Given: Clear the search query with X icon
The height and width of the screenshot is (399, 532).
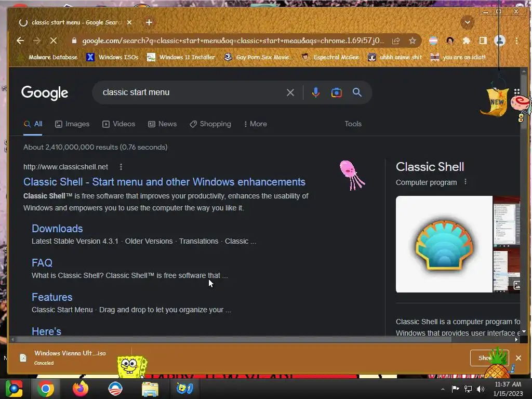Looking at the screenshot, I should tap(290, 92).
